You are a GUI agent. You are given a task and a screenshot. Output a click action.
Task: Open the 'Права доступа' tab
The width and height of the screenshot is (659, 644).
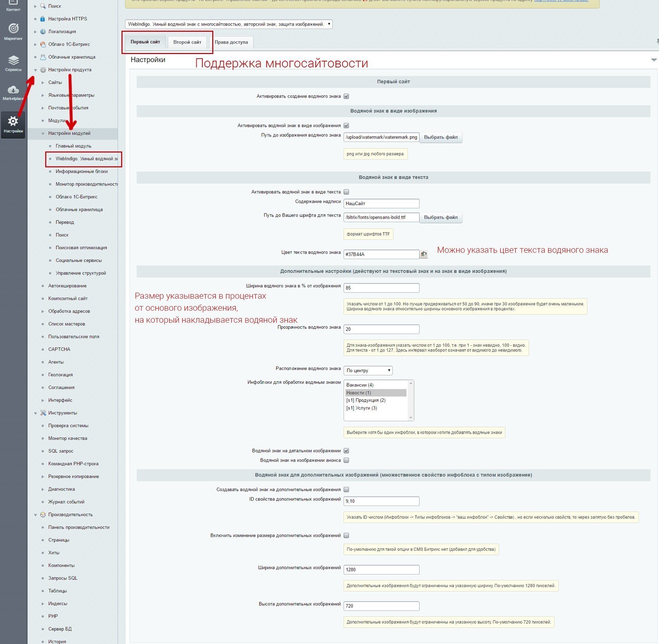[x=231, y=42]
